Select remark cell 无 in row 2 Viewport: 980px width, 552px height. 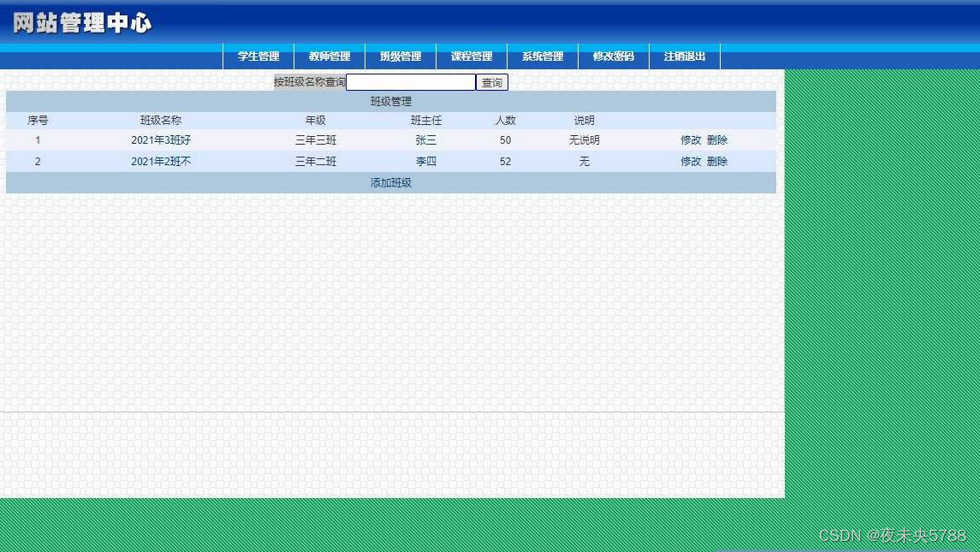pos(585,161)
